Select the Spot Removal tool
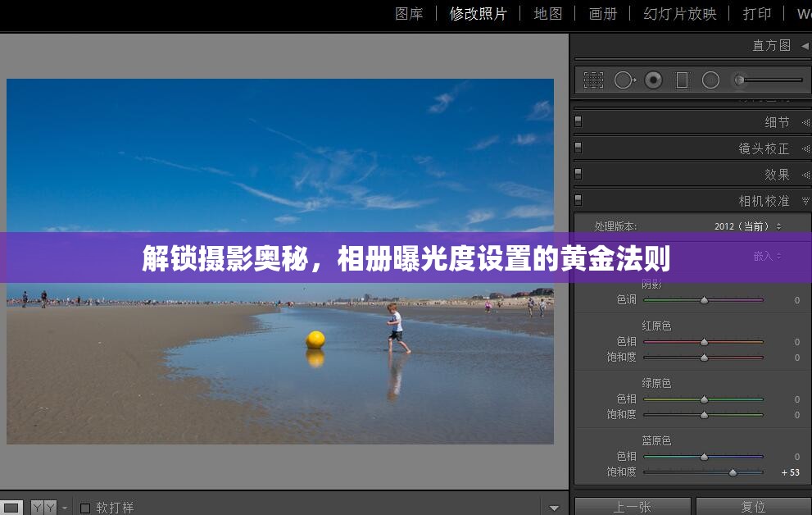The height and width of the screenshot is (515, 812). tap(624, 80)
